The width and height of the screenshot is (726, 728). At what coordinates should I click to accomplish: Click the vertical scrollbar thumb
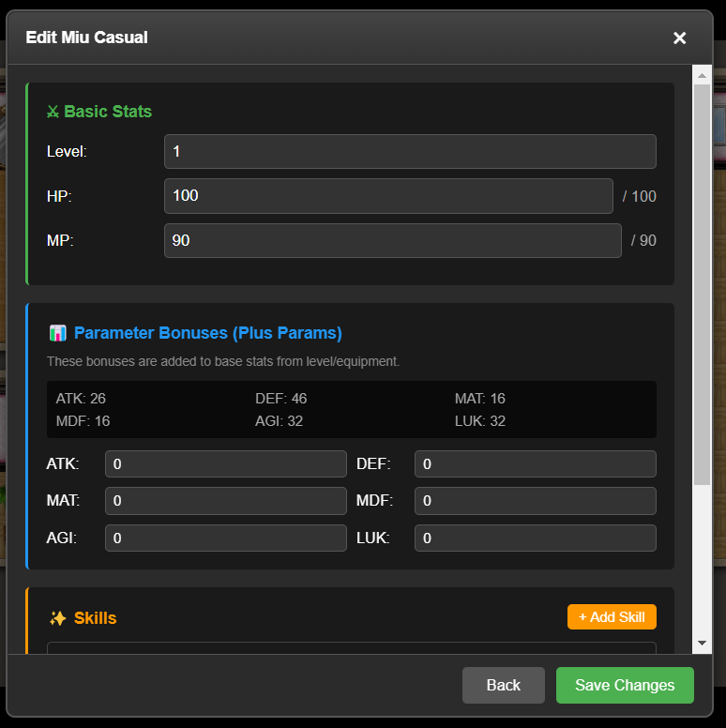[x=702, y=281]
